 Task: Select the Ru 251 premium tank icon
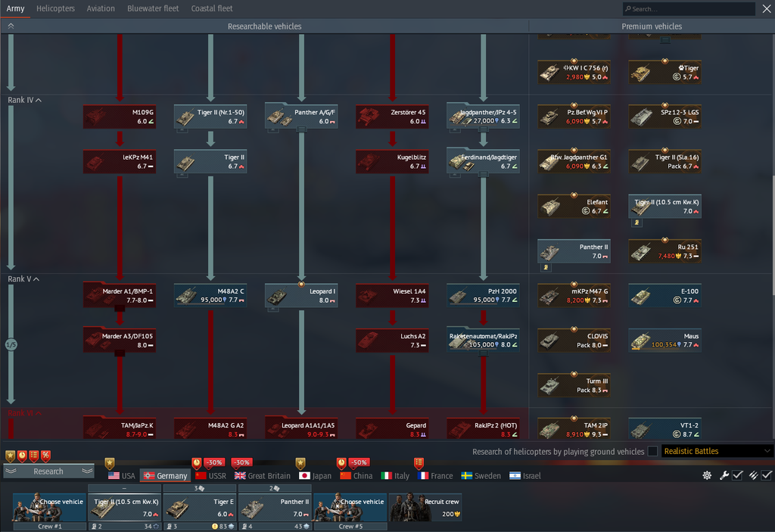[665, 251]
